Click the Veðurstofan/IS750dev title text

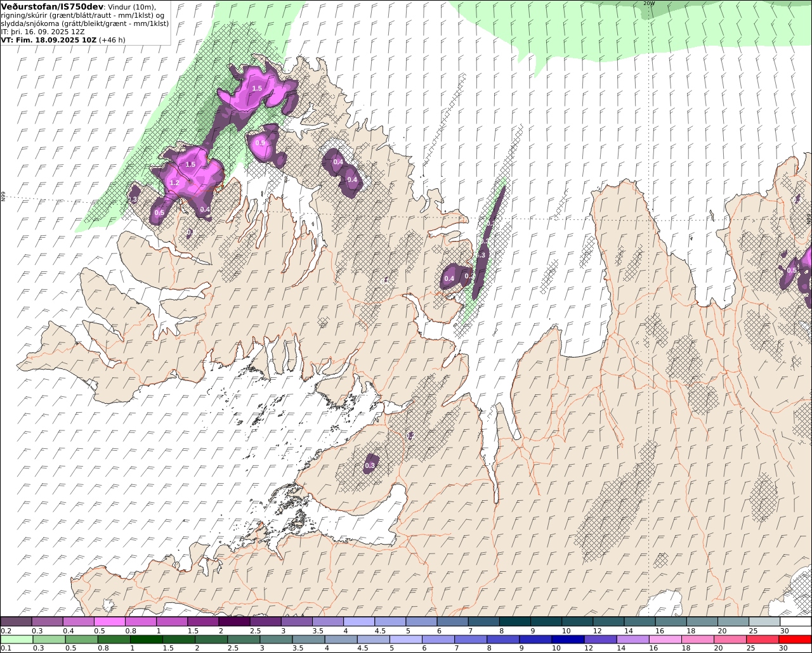(x=53, y=6)
